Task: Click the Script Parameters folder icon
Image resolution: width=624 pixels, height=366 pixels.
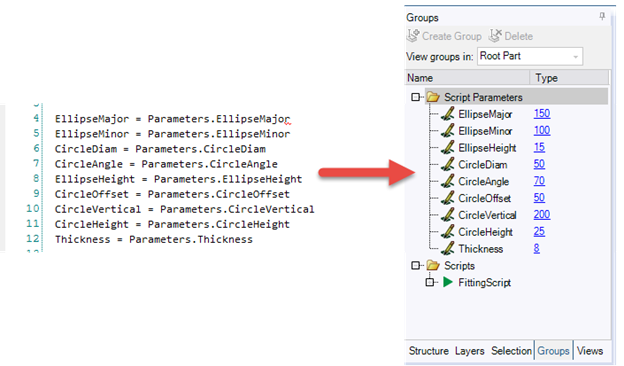Action: point(433,97)
